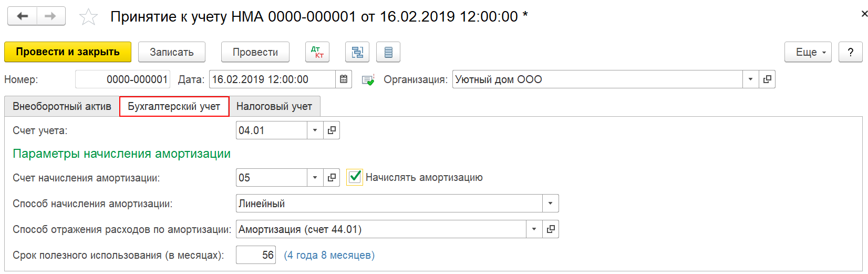
Task: Open the calendar picker for Дата
Action: click(344, 79)
